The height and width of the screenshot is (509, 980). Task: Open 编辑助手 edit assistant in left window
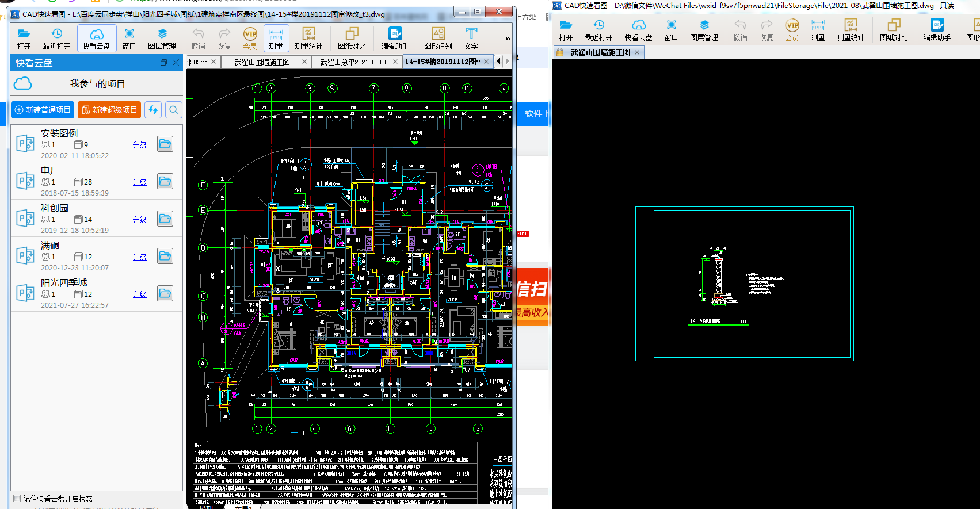[395, 39]
